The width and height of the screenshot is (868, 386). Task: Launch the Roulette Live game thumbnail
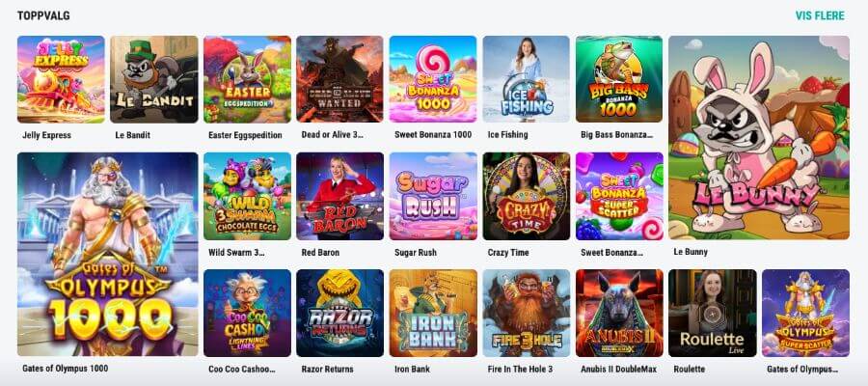point(713,313)
